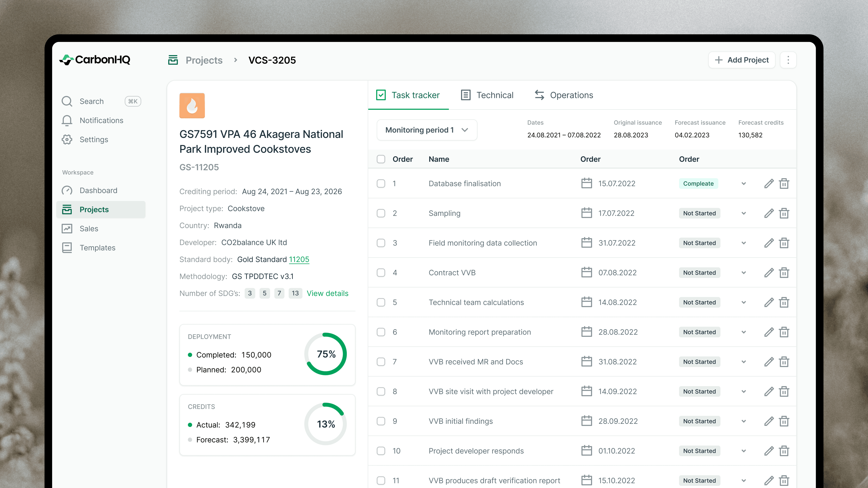Viewport: 868px width, 488px height.
Task: Switch to the Task tracker tab
Action: tap(408, 95)
